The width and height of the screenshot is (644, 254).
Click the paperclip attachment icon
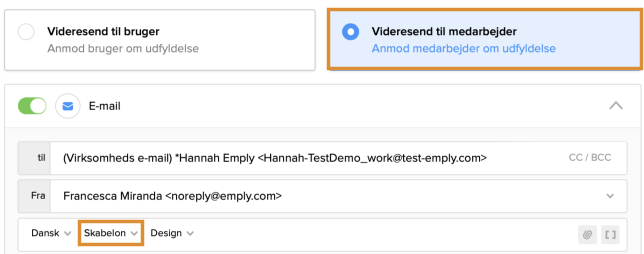587,234
